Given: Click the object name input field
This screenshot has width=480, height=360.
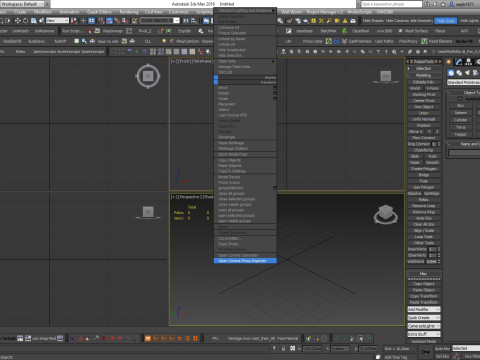Looking at the screenshot, I should (x=464, y=152).
